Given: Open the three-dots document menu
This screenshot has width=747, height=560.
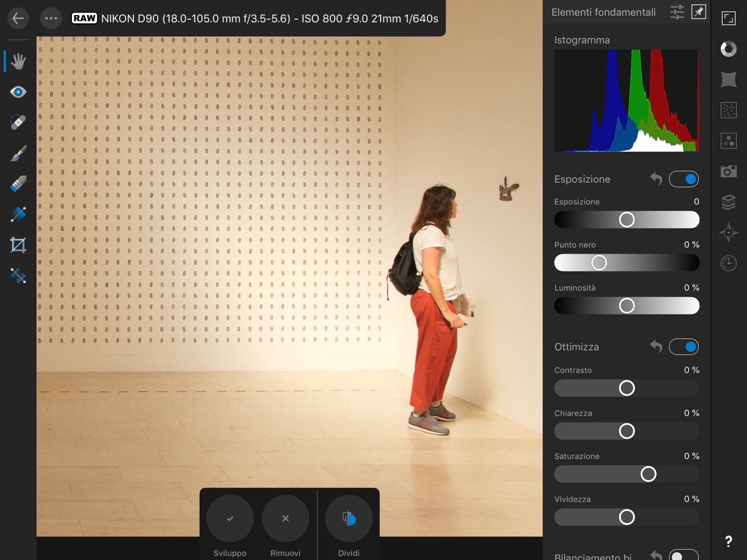Looking at the screenshot, I should click(51, 19).
